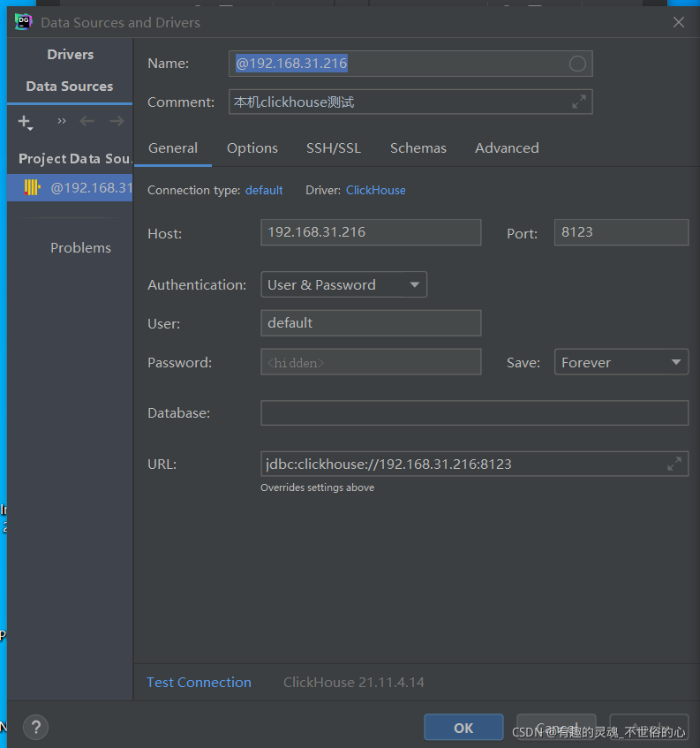The width and height of the screenshot is (700, 748).
Task: Open Problems in the left panel
Action: coord(80,248)
